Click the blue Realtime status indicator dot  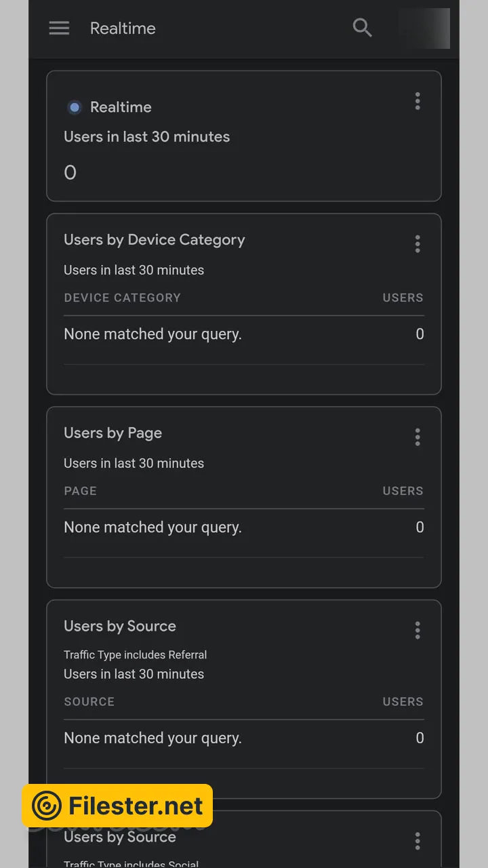[75, 107]
